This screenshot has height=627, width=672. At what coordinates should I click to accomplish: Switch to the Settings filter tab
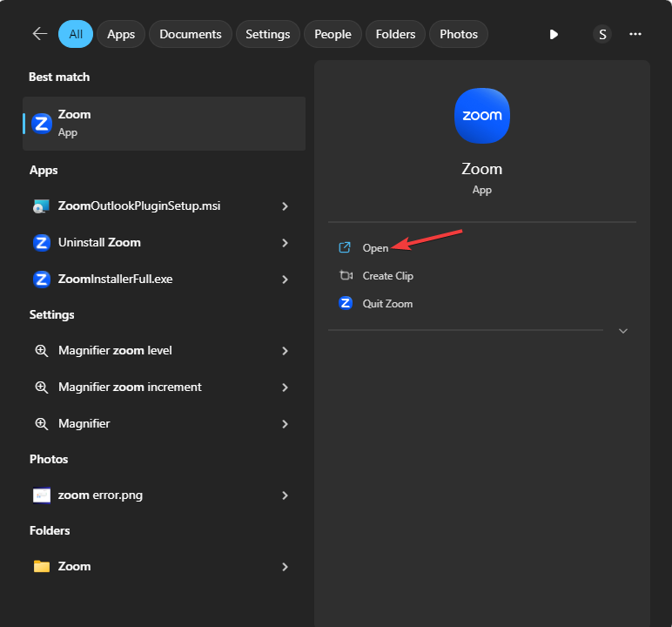pos(268,34)
